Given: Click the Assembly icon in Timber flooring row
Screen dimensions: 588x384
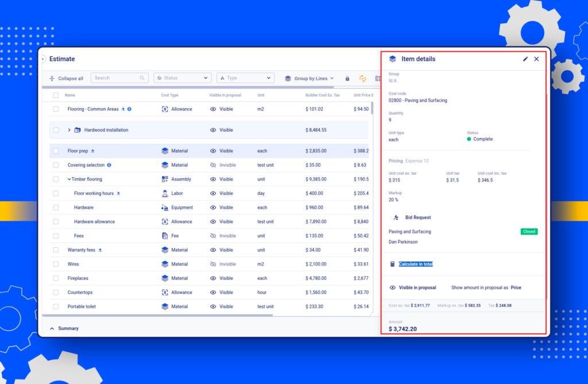Looking at the screenshot, I should (165, 179).
